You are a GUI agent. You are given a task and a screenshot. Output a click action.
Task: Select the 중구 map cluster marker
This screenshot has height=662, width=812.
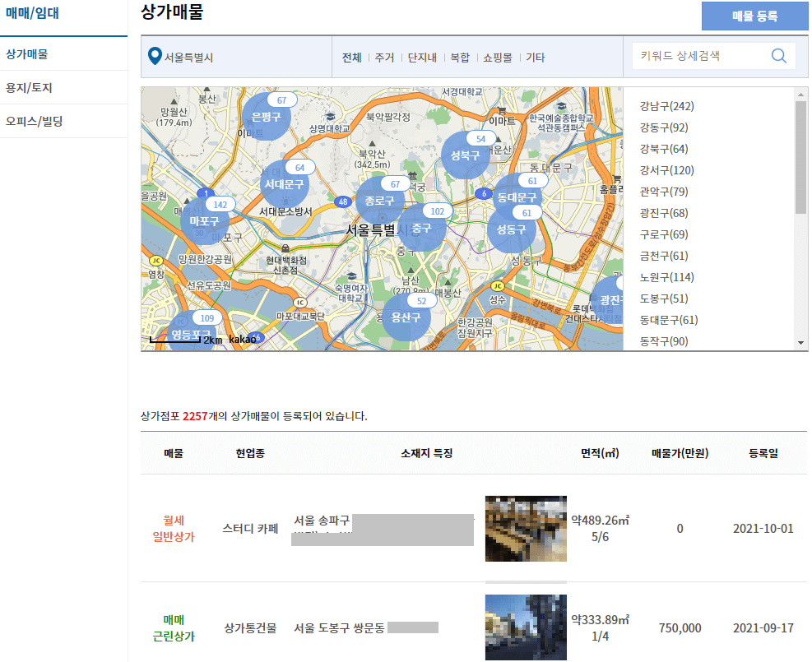coord(421,228)
